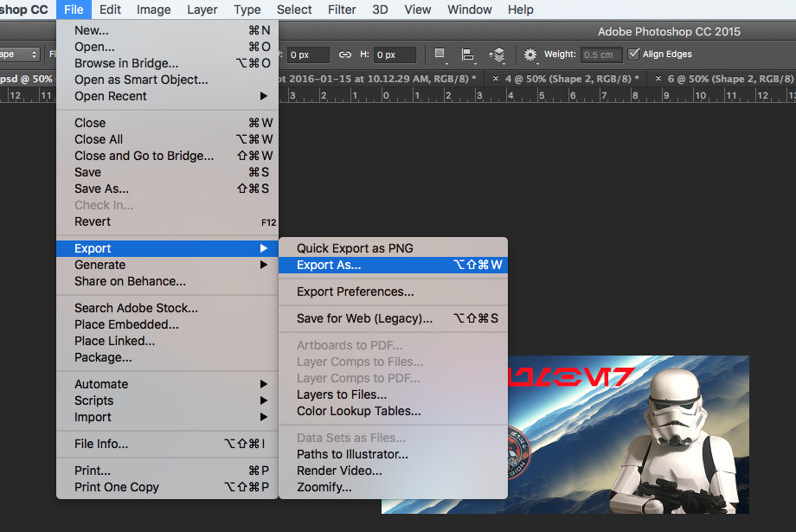Image resolution: width=796 pixels, height=532 pixels.
Task: Choose Save from File menu
Action: pyautogui.click(x=168, y=172)
